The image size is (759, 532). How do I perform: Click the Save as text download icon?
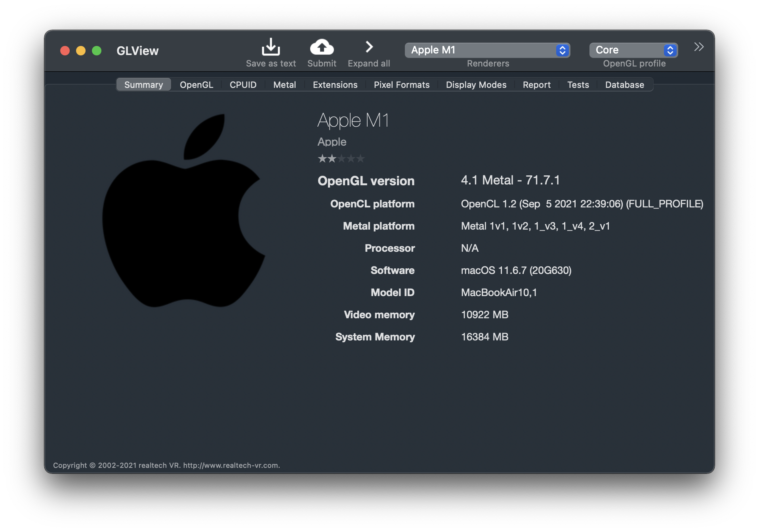click(x=271, y=47)
